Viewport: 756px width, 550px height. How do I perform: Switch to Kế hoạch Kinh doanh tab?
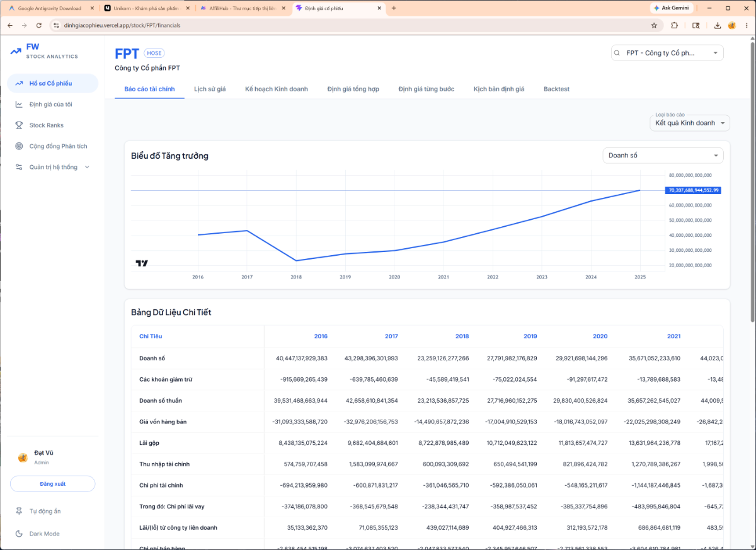277,89
